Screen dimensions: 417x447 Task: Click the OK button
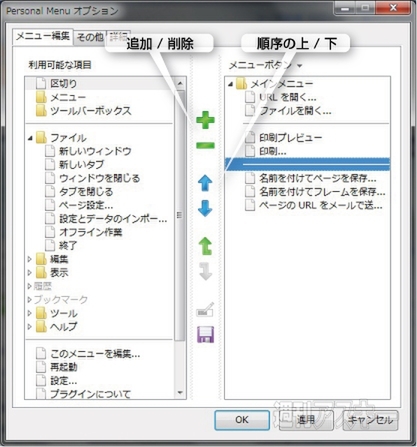(x=242, y=420)
